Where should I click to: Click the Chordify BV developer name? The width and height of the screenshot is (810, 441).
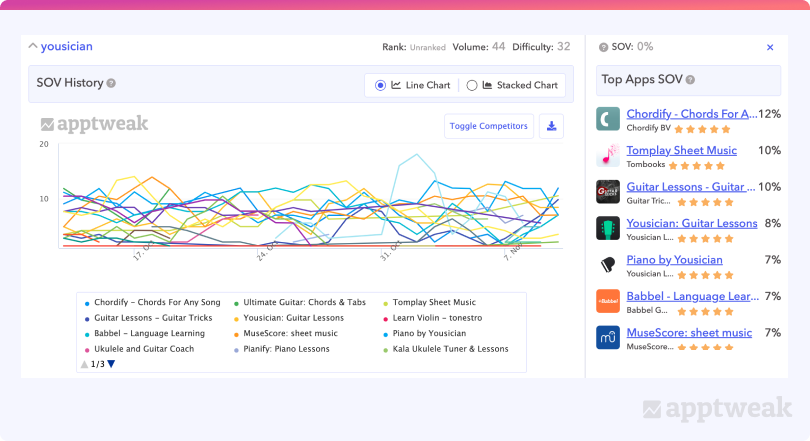(648, 128)
